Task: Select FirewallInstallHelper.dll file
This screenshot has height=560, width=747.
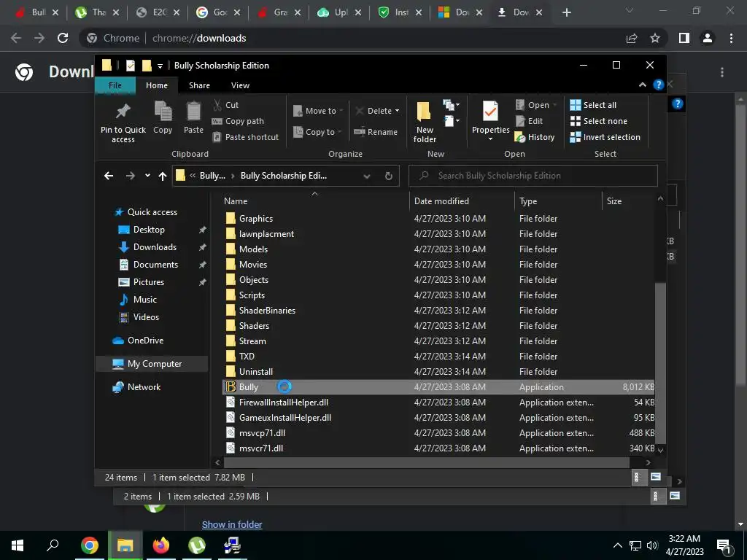Action: point(438,402)
